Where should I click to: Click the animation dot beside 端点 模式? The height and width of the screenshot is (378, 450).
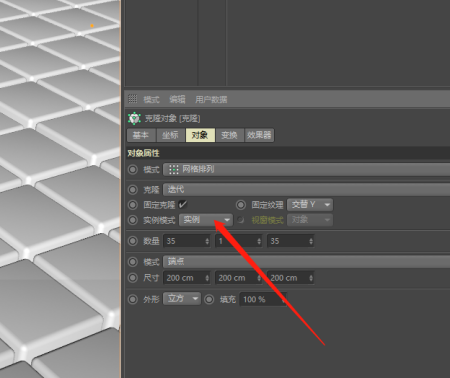(133, 262)
